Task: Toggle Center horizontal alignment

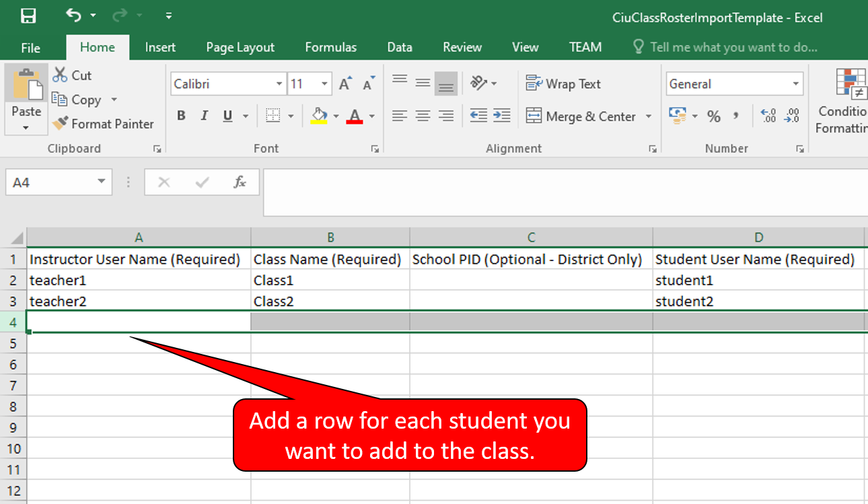Action: 423,116
